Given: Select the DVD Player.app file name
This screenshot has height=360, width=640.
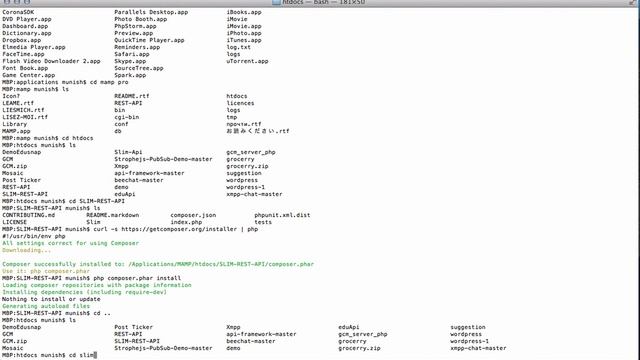Looking at the screenshot, I should (27, 19).
